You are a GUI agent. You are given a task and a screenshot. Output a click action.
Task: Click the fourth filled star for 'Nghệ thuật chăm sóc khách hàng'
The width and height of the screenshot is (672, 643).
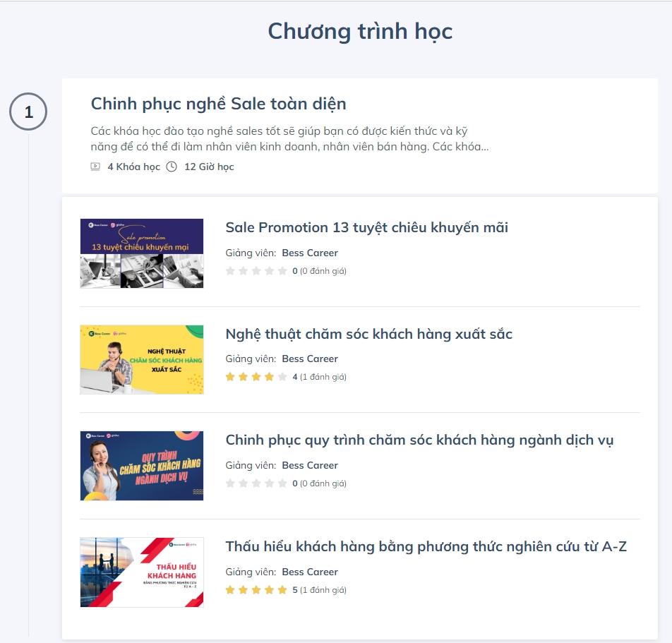[270, 376]
